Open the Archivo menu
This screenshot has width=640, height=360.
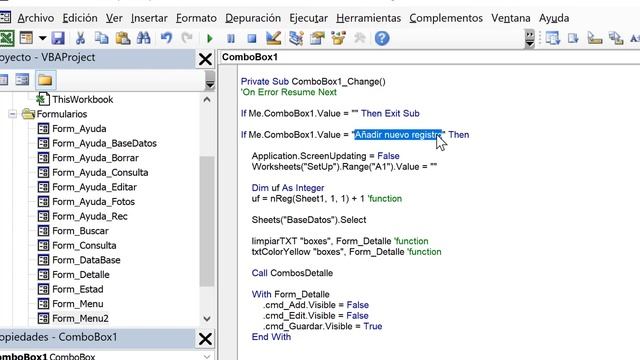(x=36, y=18)
